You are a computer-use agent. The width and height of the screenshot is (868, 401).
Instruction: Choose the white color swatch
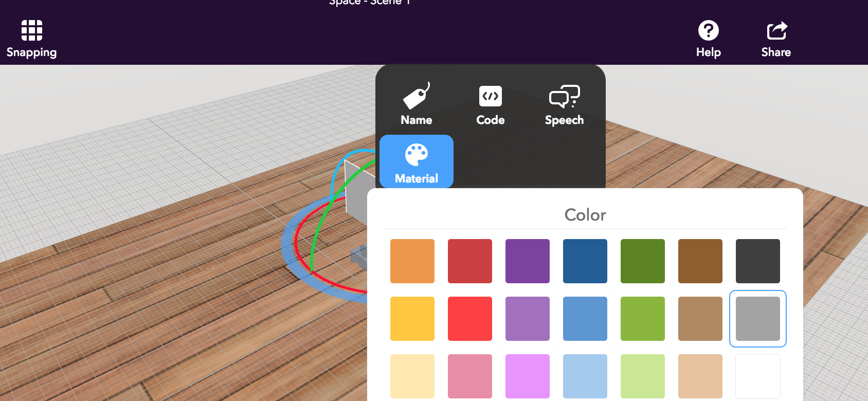(x=758, y=376)
